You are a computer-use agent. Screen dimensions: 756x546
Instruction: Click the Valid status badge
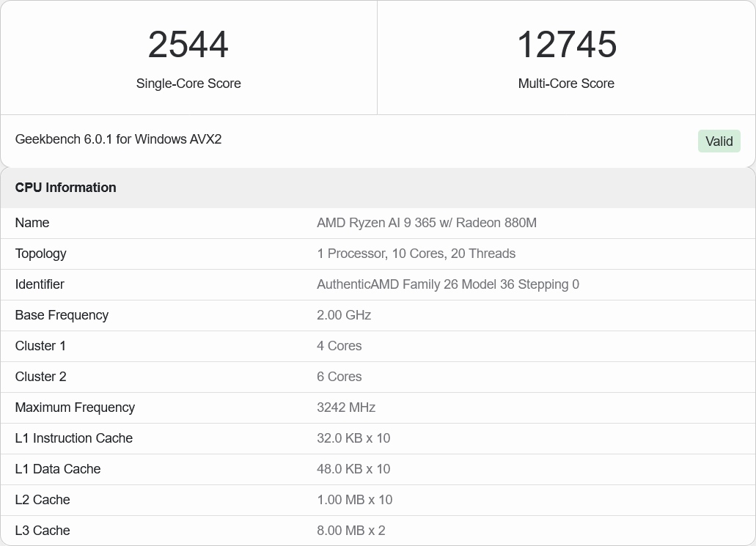coord(719,141)
